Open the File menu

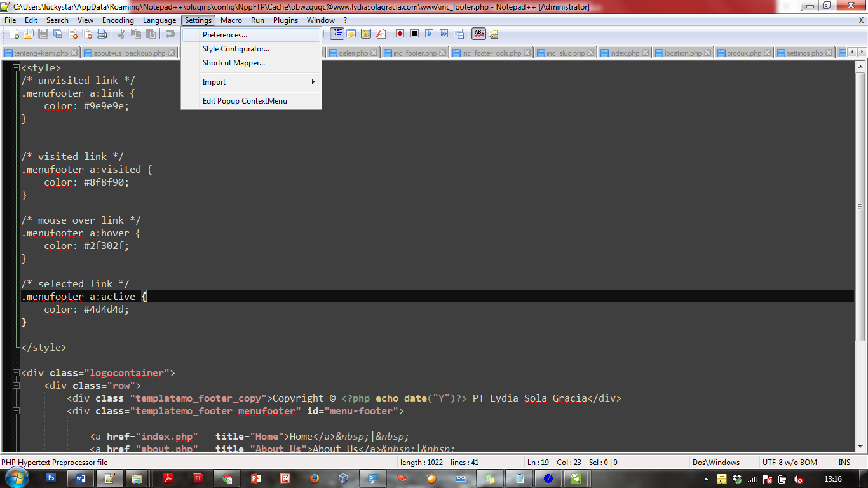click(x=10, y=20)
